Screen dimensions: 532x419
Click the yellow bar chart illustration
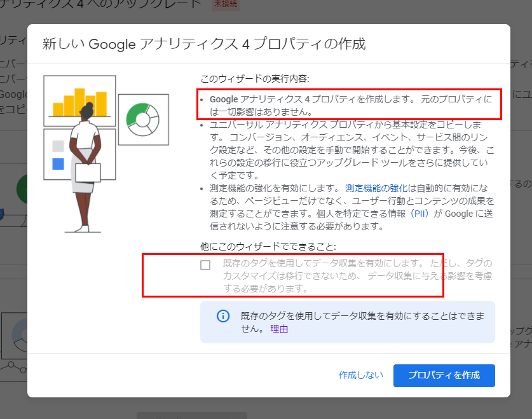pyautogui.click(x=79, y=103)
